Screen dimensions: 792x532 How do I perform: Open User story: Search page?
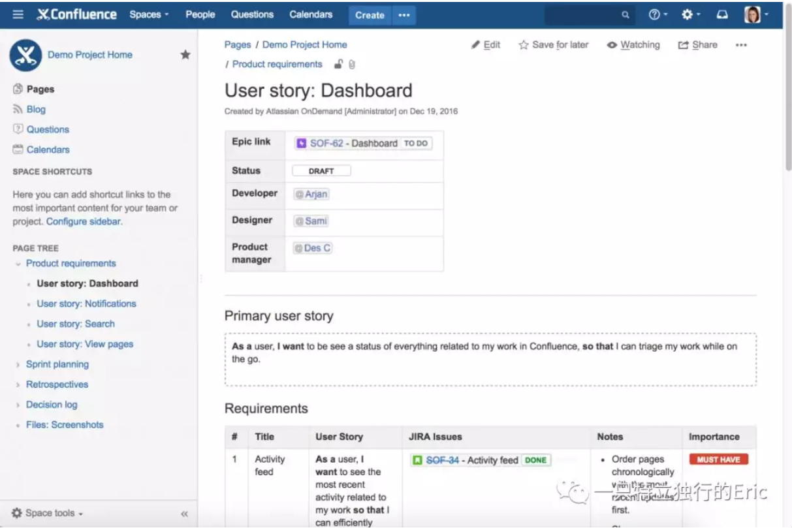pyautogui.click(x=76, y=324)
